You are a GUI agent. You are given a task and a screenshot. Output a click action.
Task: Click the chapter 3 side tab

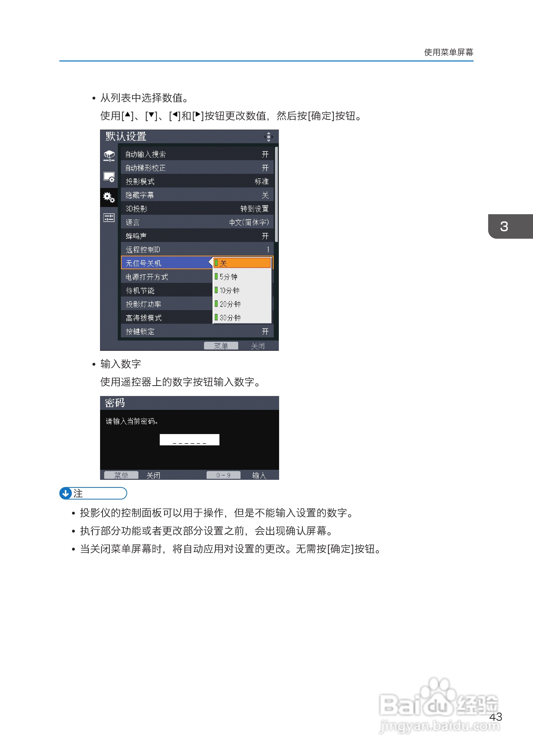click(510, 226)
